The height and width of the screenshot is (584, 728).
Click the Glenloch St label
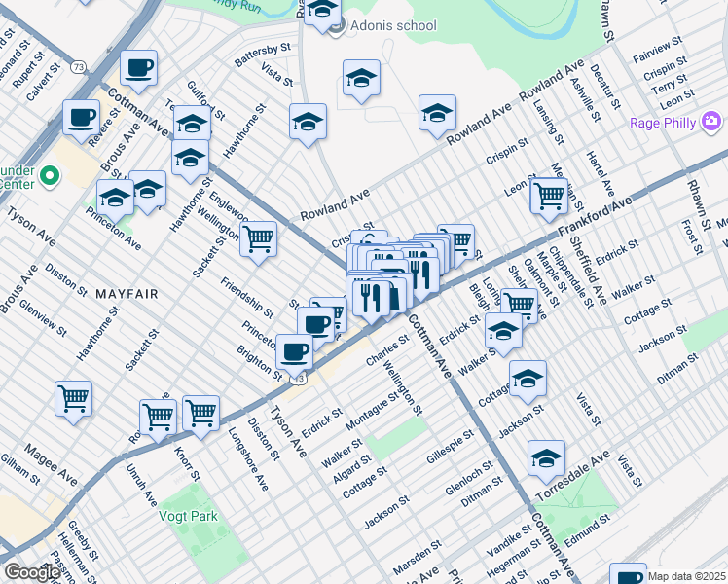(x=469, y=478)
